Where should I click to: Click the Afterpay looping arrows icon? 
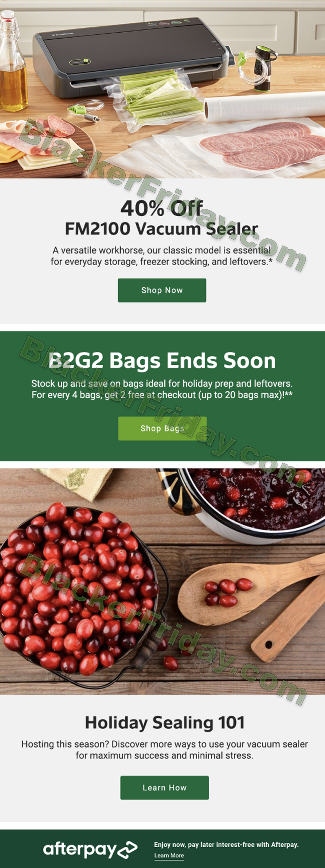click(128, 850)
